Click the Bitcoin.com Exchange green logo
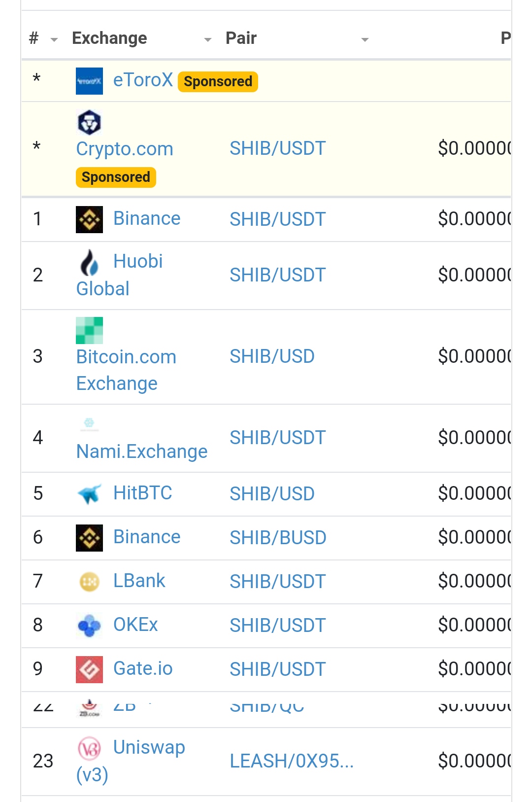The image size is (532, 802). tap(89, 330)
